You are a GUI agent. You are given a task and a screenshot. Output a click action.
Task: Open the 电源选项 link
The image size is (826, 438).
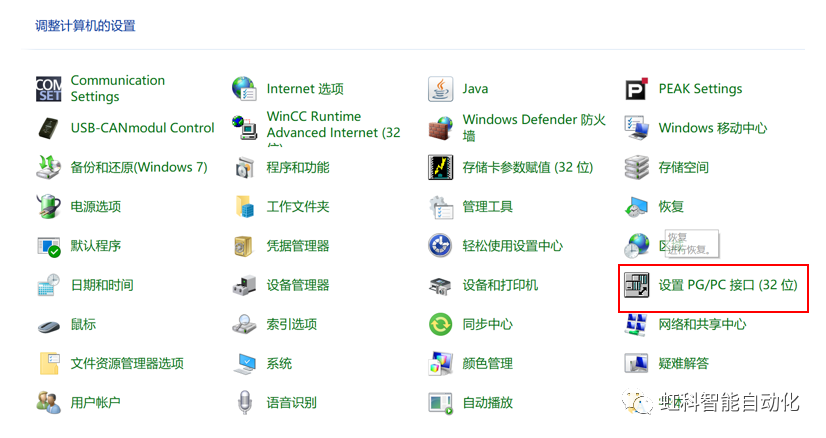pyautogui.click(x=96, y=207)
